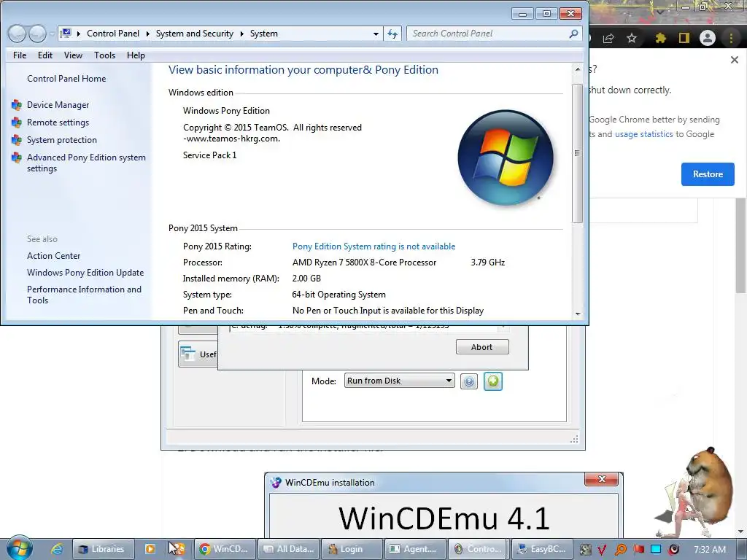Click the Windows logo in System window
The width and height of the screenshot is (747, 560).
click(x=506, y=157)
